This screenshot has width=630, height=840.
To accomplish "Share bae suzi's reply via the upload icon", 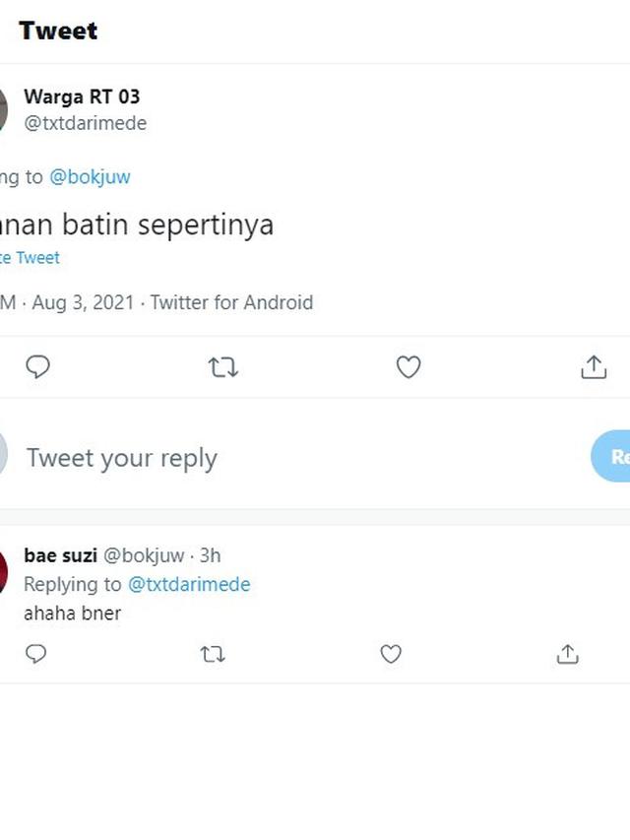I will (x=568, y=654).
